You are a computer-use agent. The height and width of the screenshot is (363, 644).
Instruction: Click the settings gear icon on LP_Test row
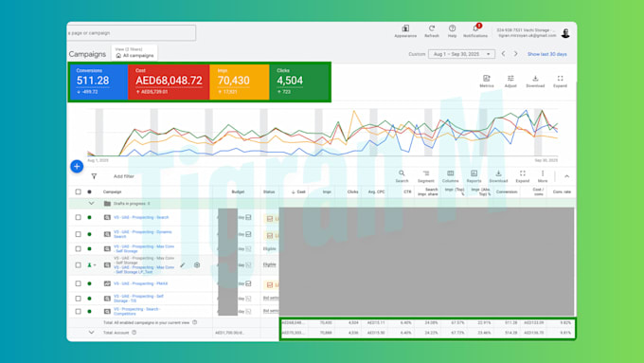pyautogui.click(x=197, y=265)
